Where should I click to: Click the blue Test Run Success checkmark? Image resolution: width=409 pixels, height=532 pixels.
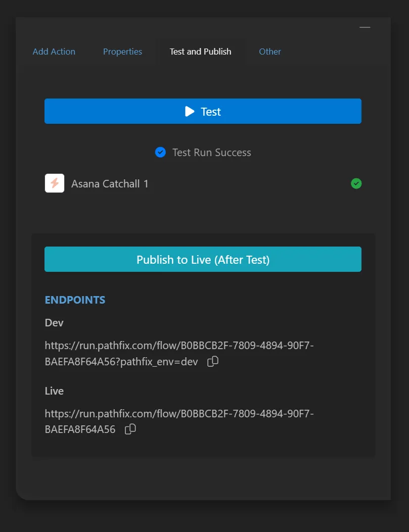pyautogui.click(x=160, y=153)
